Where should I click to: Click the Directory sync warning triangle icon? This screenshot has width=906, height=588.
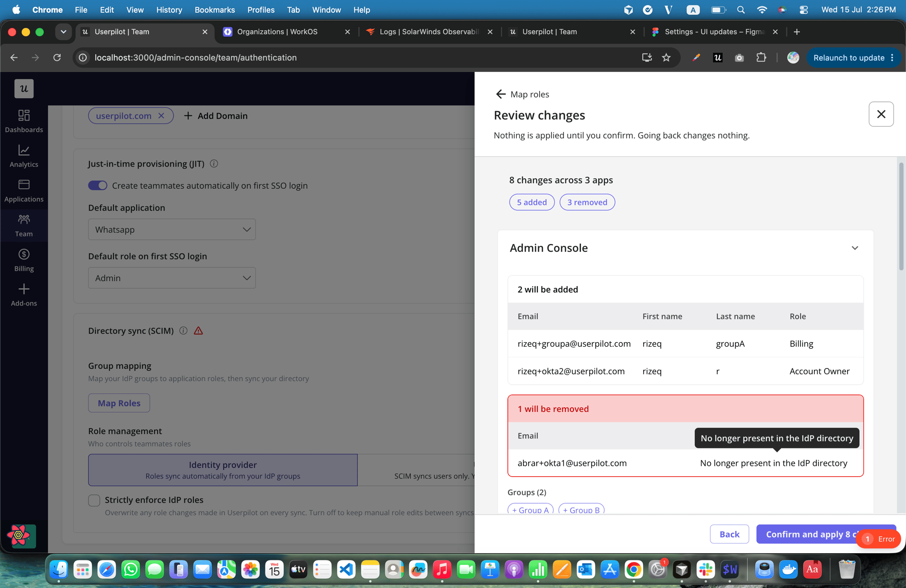[198, 330]
